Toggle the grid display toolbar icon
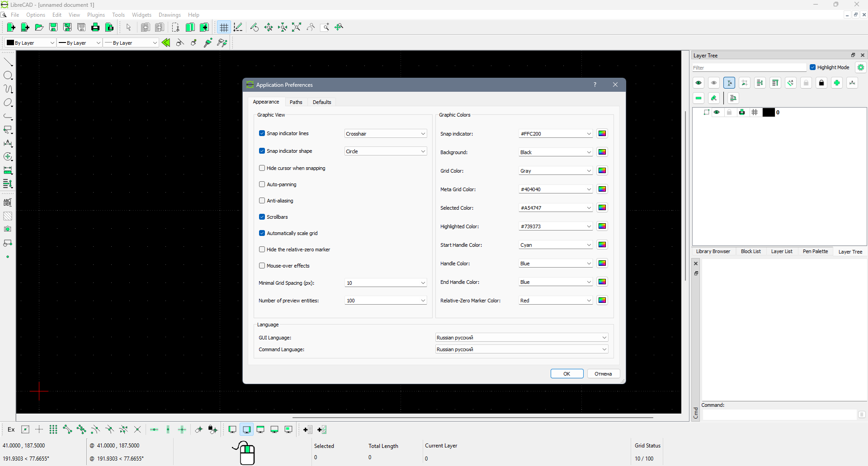Image resolution: width=868 pixels, height=466 pixels. (x=224, y=28)
